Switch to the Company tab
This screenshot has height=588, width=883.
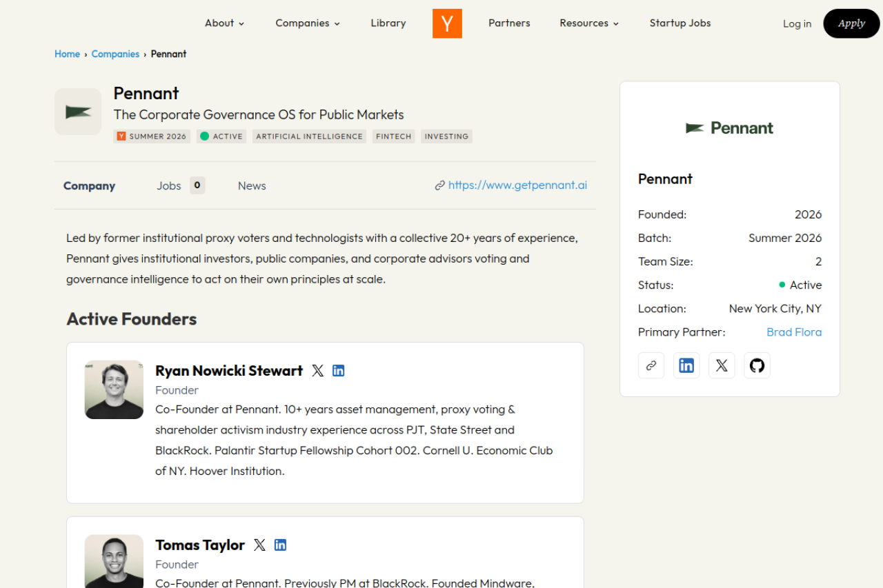point(89,186)
